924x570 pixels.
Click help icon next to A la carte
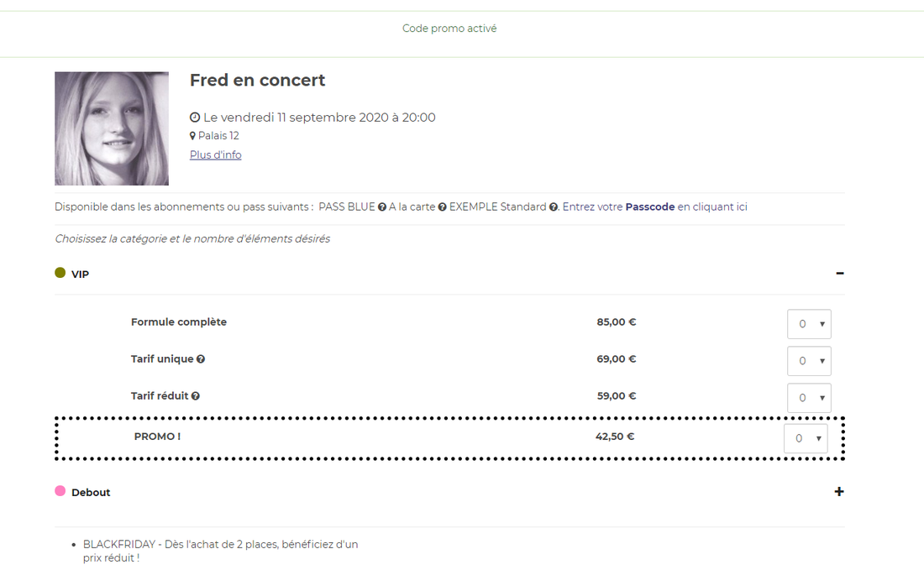tap(443, 207)
